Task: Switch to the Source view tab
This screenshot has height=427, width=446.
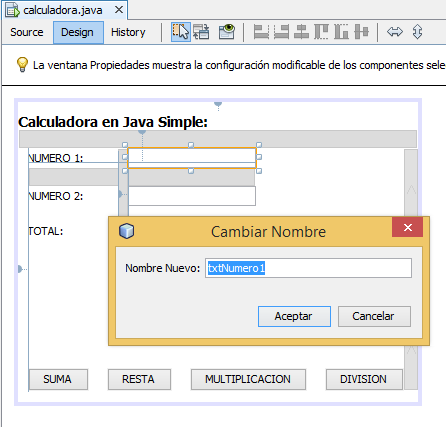Action: [27, 32]
